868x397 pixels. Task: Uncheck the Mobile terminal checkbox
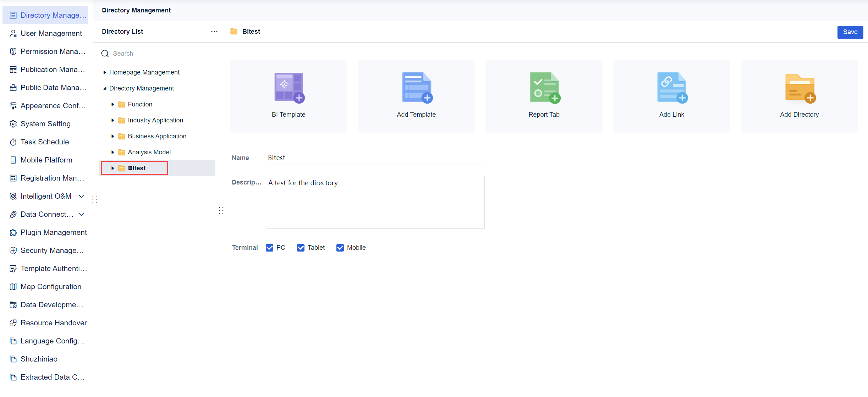pos(340,248)
